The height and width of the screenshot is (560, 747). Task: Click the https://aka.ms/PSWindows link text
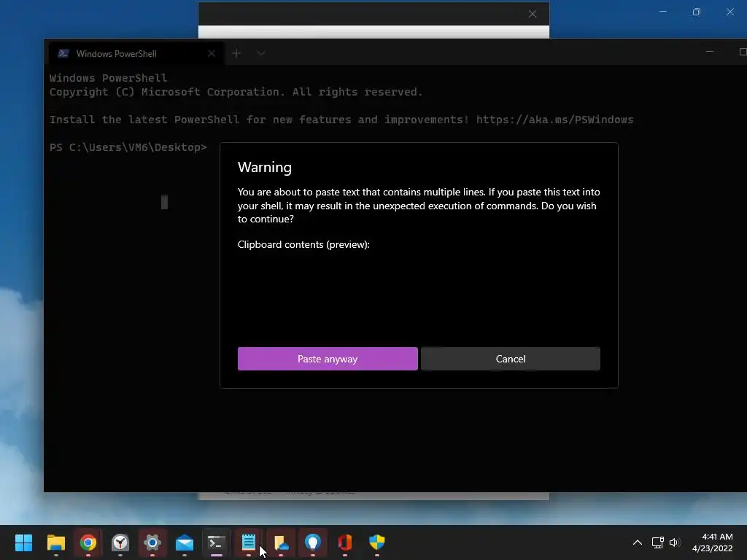click(x=554, y=120)
